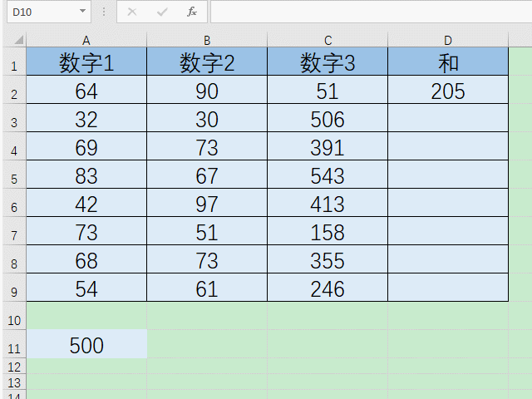Viewport: 532px width, 399px height.
Task: Select row 10 header
Action: (14, 316)
